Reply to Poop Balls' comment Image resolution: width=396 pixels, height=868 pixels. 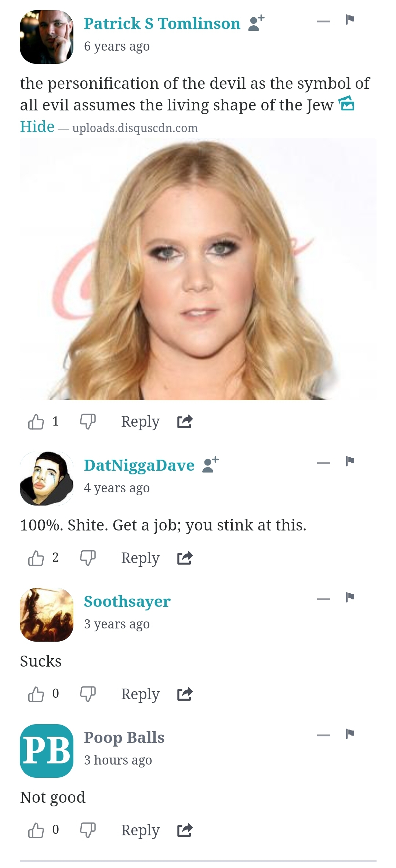[x=140, y=830]
